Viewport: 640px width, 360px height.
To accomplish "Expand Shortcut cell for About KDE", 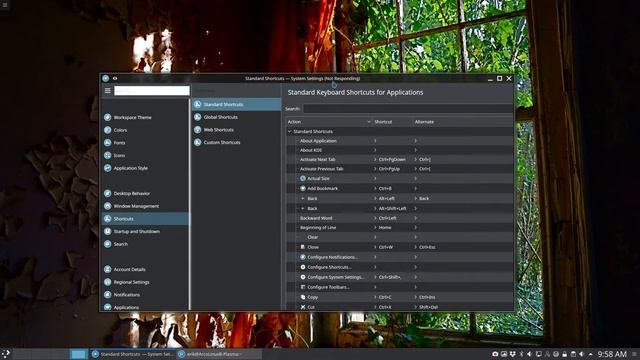I will point(375,150).
